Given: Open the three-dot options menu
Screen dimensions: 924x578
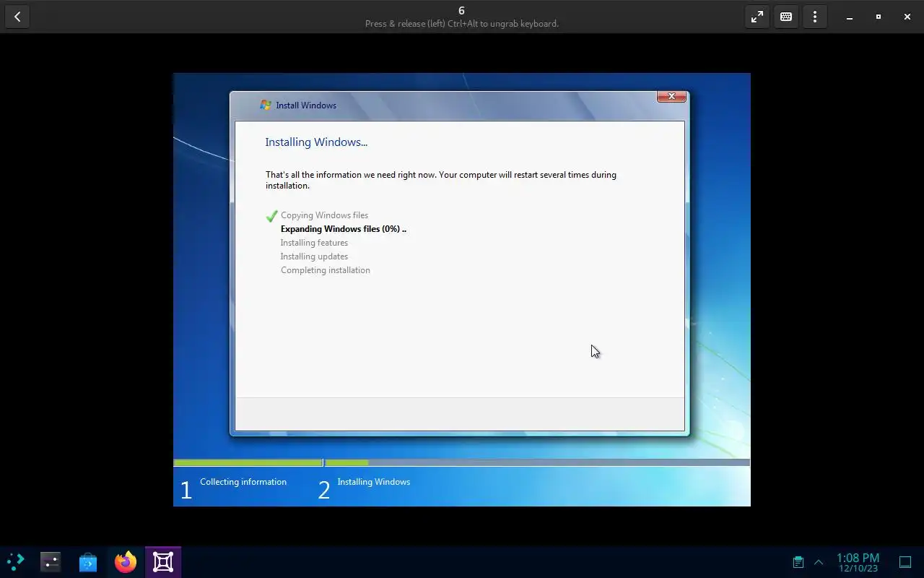Looking at the screenshot, I should point(815,17).
